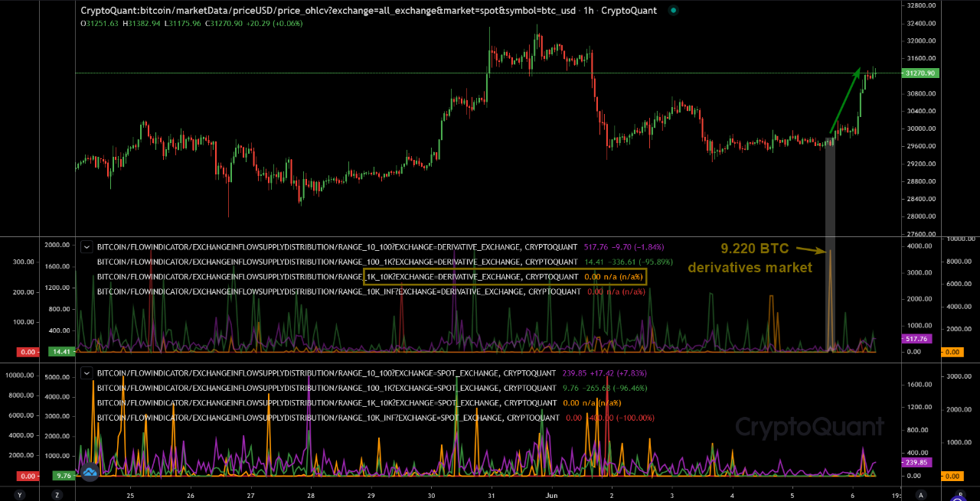The width and height of the screenshot is (980, 501).
Task: Click the purple 239.85 spot value label
Action: pyautogui.click(x=916, y=463)
